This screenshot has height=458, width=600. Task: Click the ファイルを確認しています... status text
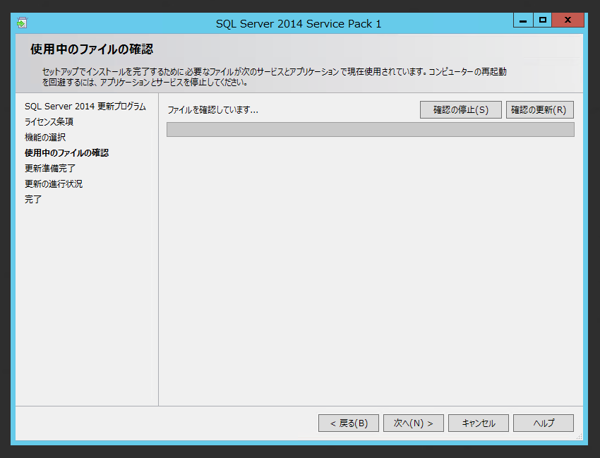213,110
